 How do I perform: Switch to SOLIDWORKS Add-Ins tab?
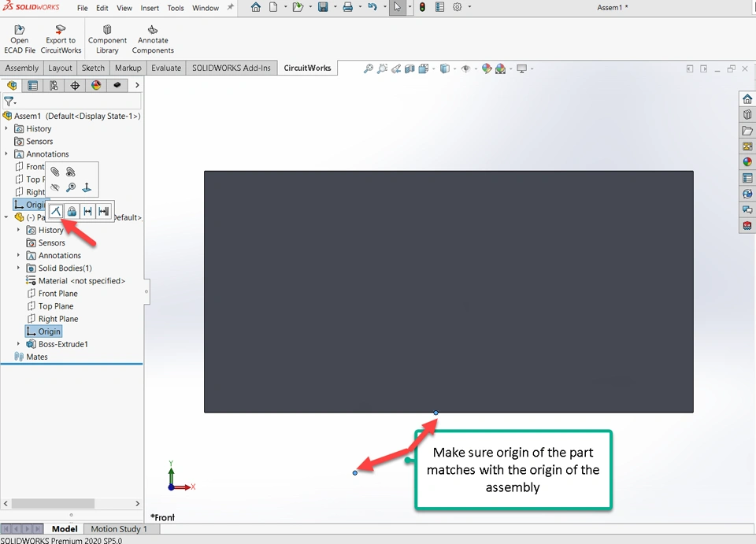(232, 68)
